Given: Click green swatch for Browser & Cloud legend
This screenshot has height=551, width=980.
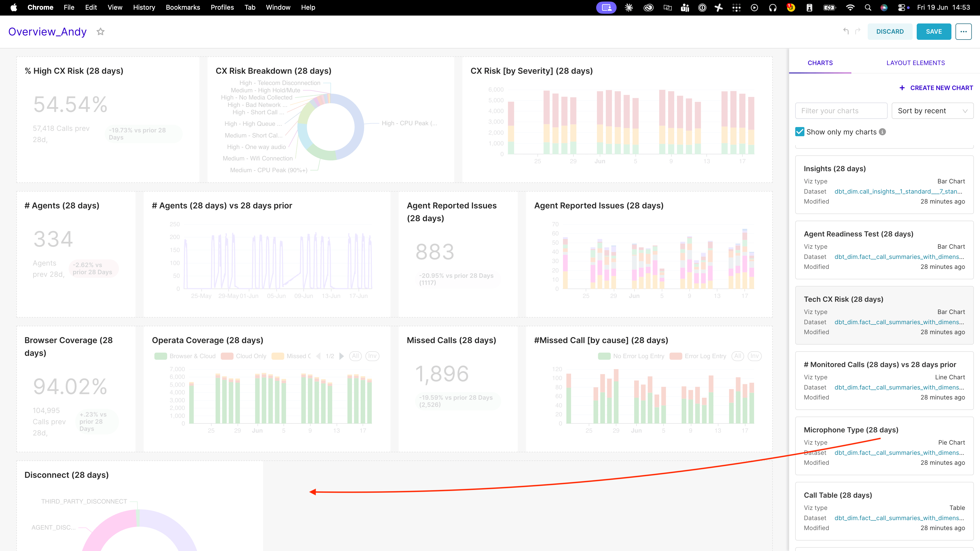Looking at the screenshot, I should click(161, 356).
